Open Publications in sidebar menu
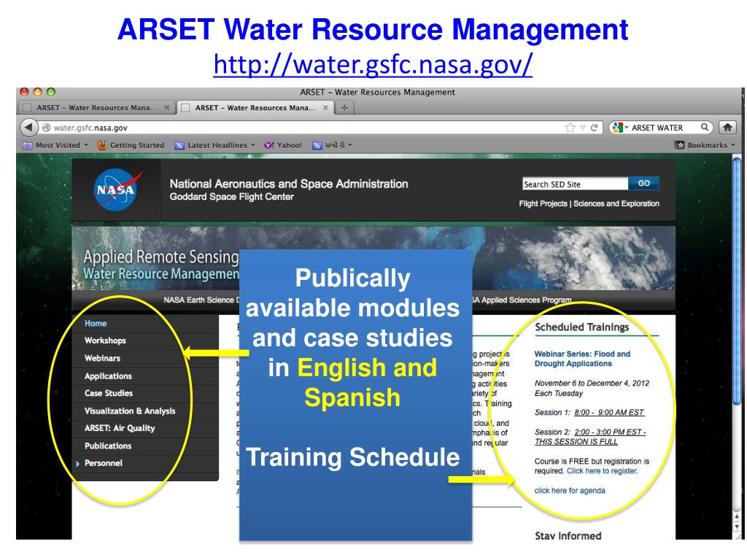The image size is (747, 560). (108, 446)
